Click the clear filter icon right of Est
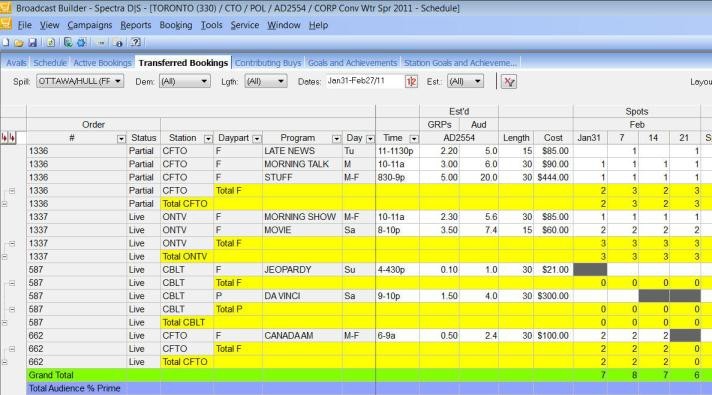 click(509, 82)
